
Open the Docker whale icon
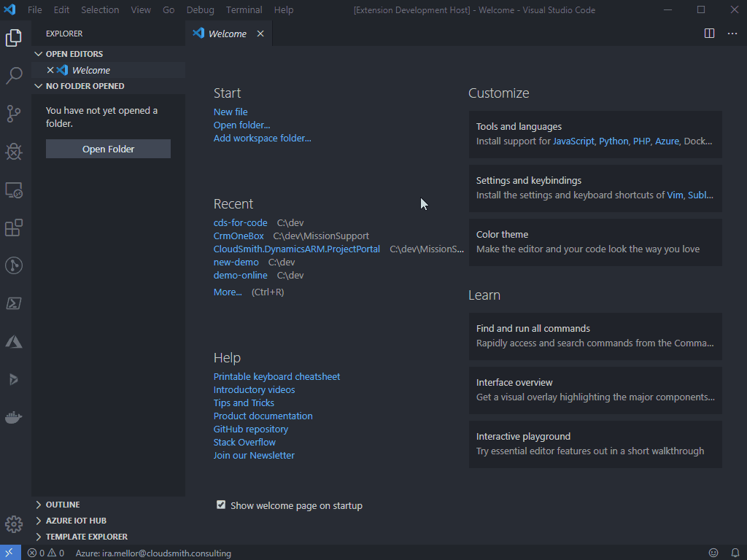[x=14, y=418]
